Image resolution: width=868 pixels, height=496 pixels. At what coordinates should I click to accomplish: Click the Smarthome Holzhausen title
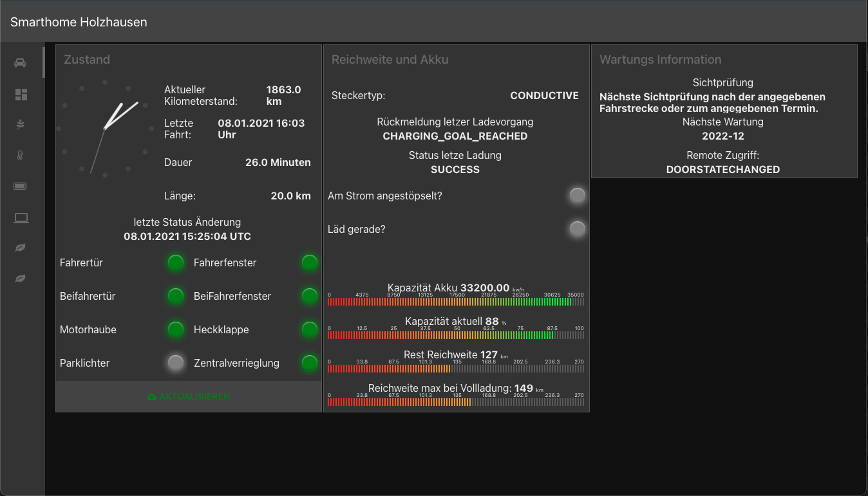click(x=79, y=22)
